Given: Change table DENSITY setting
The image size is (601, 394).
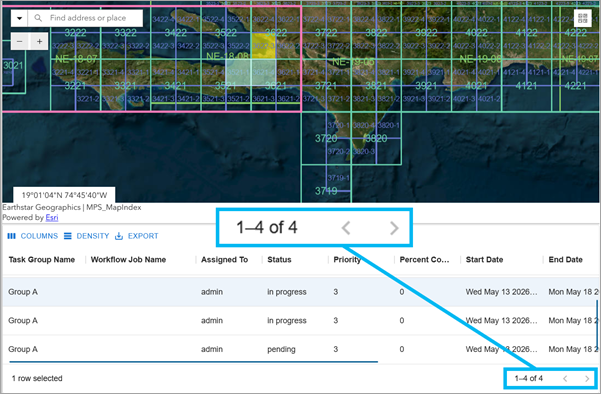Looking at the screenshot, I should click(87, 236).
